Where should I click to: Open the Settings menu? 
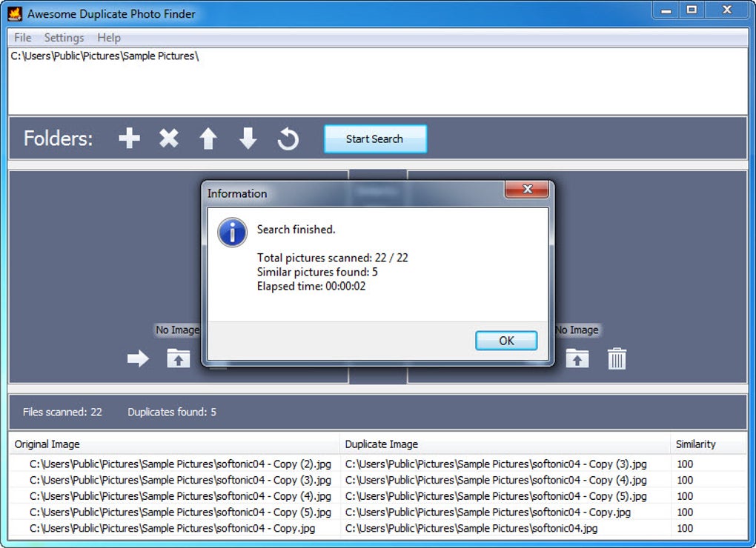(64, 38)
